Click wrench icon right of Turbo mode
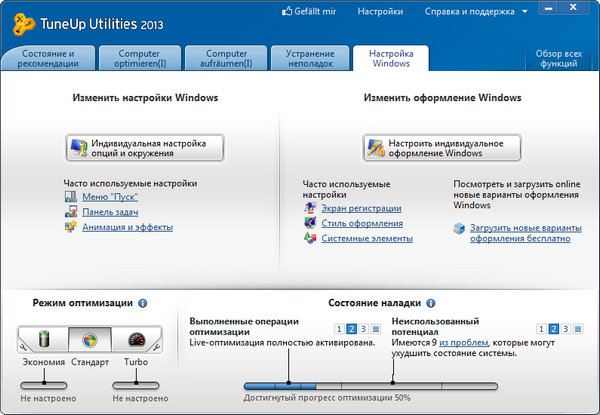This screenshot has height=415, width=600. (x=157, y=347)
